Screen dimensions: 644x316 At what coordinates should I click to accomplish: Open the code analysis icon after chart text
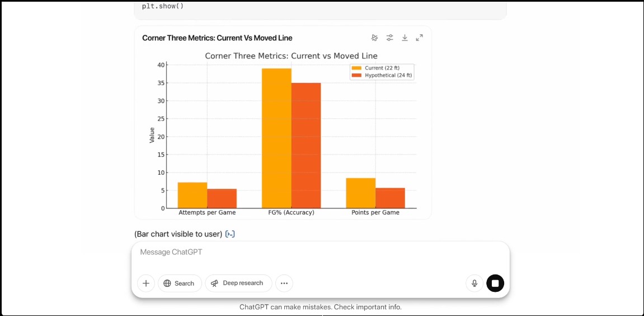click(x=230, y=234)
